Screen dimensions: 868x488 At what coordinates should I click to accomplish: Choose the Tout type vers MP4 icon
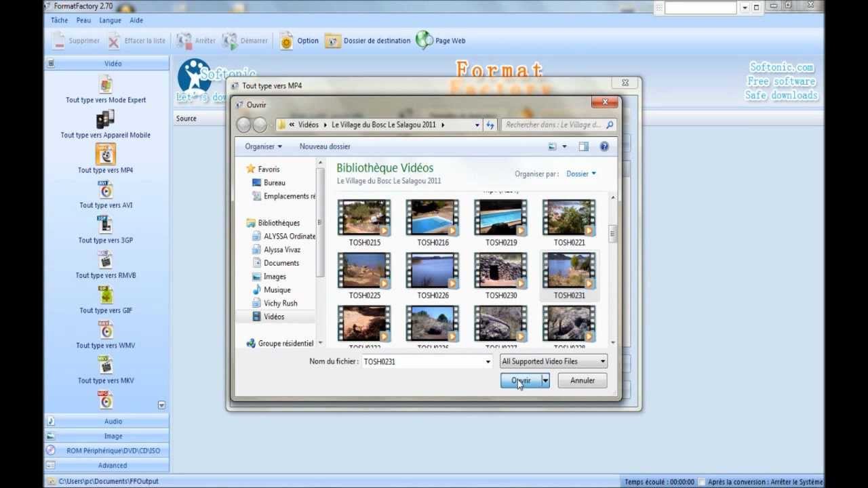105,155
